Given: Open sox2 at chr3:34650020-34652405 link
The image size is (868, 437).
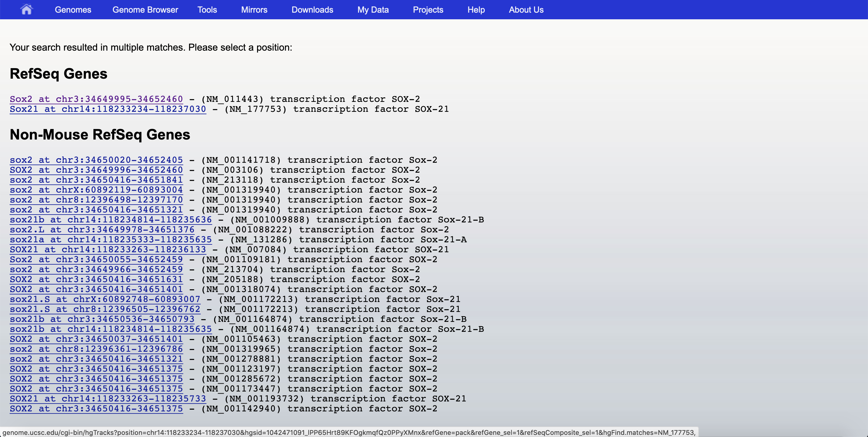Looking at the screenshot, I should tap(96, 160).
